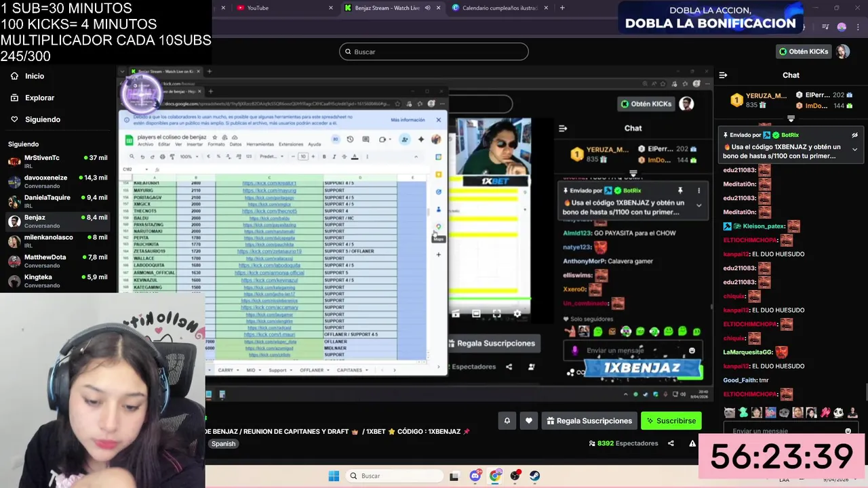The image size is (868, 488).
Task: Open the Formato menu in Sheets
Action: [216, 144]
